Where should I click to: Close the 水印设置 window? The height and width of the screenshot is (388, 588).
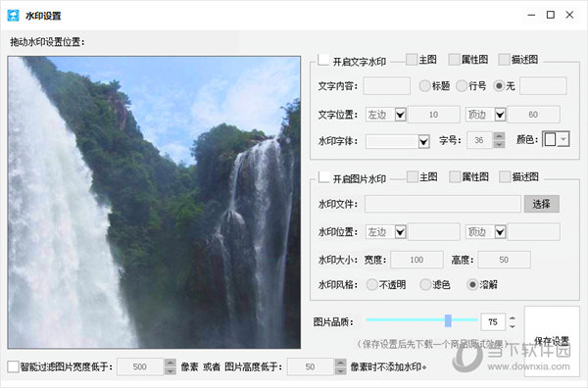569,15
